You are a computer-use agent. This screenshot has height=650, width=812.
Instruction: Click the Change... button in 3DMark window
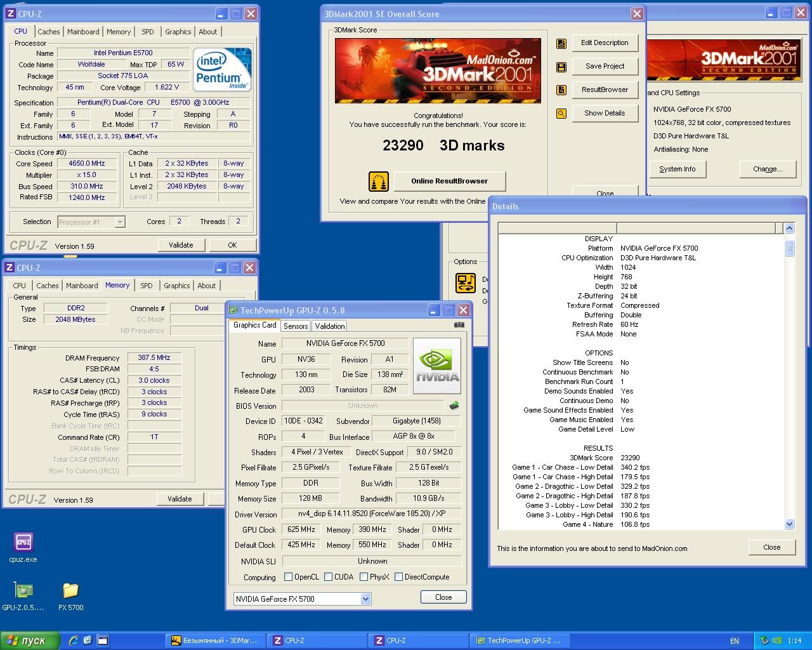[768, 169]
